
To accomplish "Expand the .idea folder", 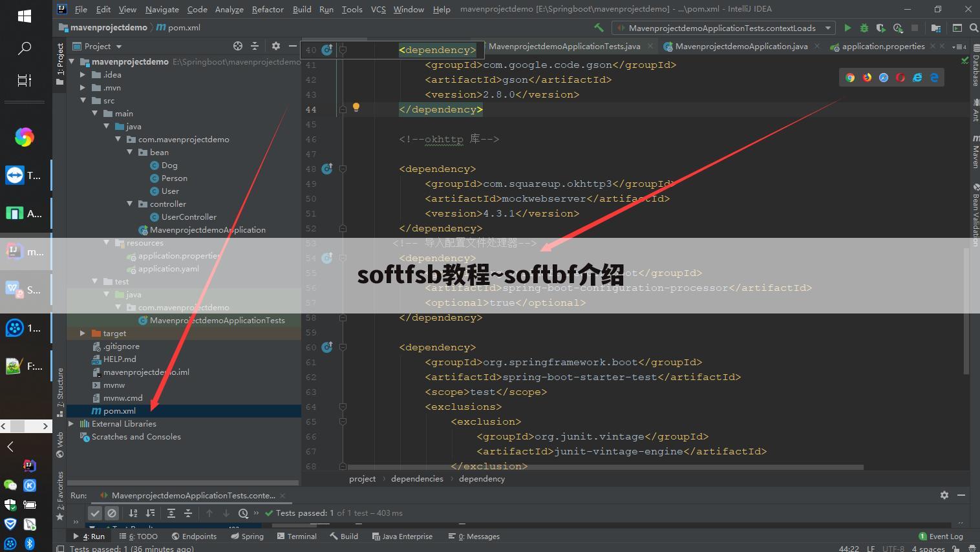I will 83,74.
